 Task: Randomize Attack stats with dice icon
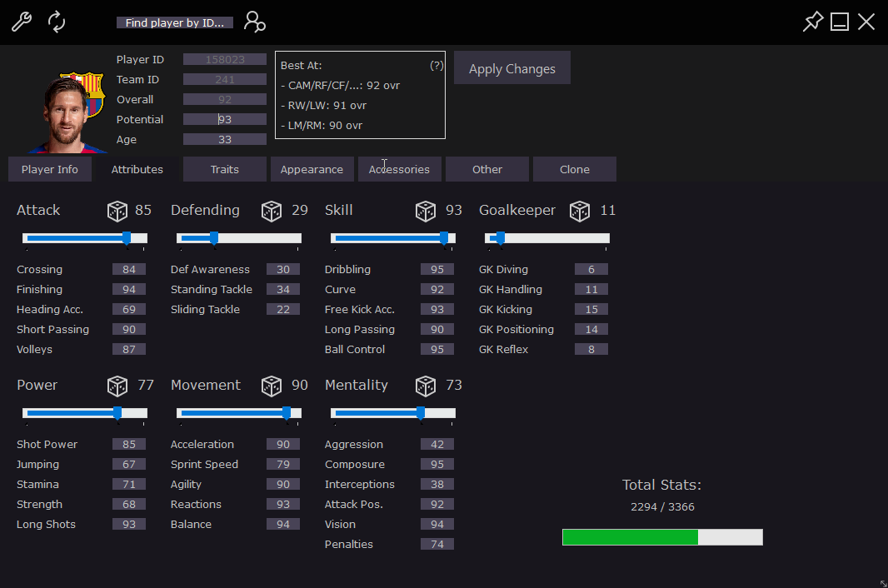[117, 211]
